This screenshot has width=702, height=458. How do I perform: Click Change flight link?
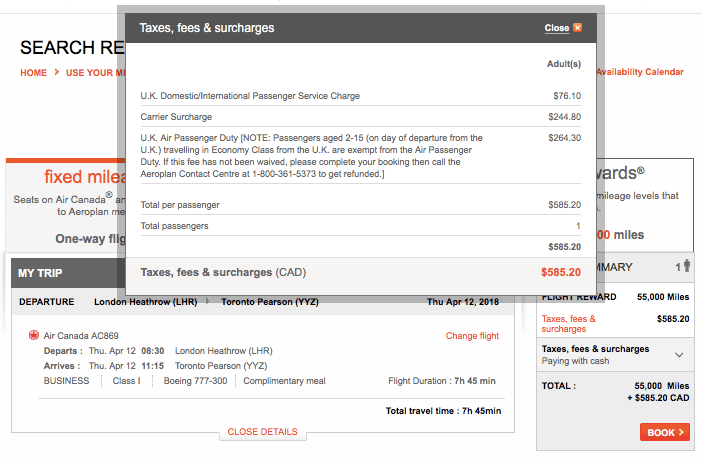coord(472,336)
